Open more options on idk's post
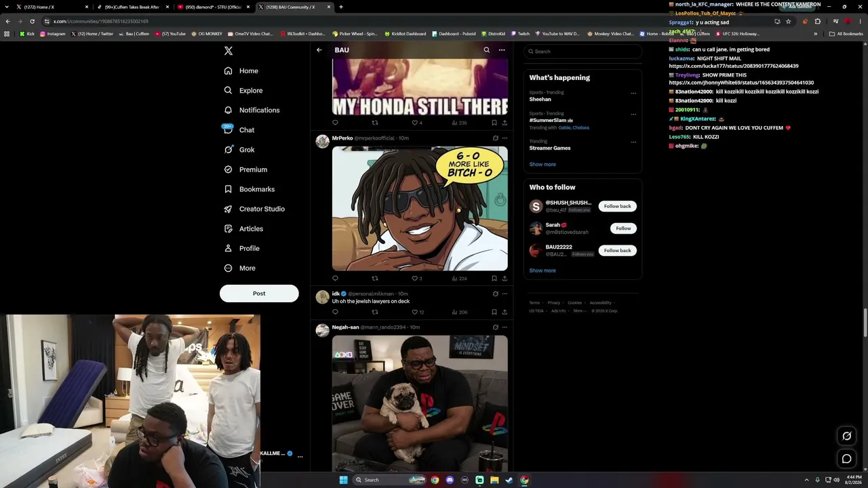The width and height of the screenshot is (868, 488). point(505,294)
